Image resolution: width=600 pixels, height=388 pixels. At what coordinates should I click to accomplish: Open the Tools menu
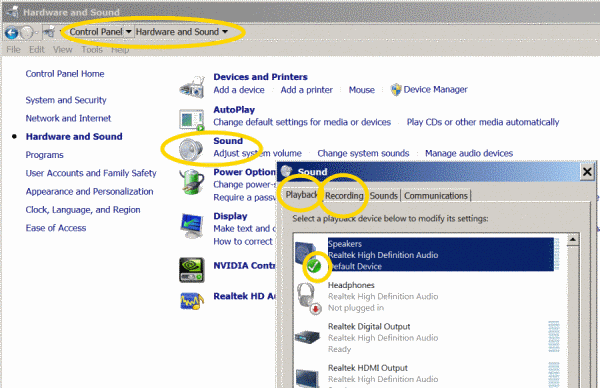coord(92,50)
